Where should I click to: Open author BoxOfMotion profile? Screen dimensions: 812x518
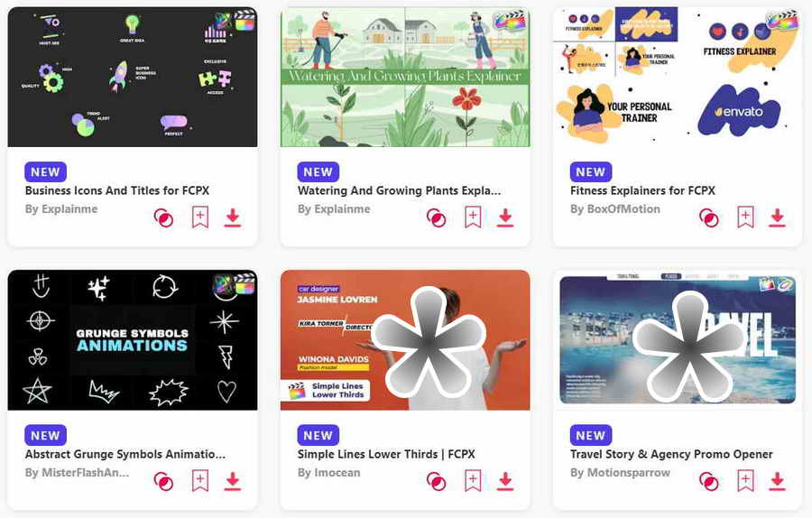click(615, 209)
